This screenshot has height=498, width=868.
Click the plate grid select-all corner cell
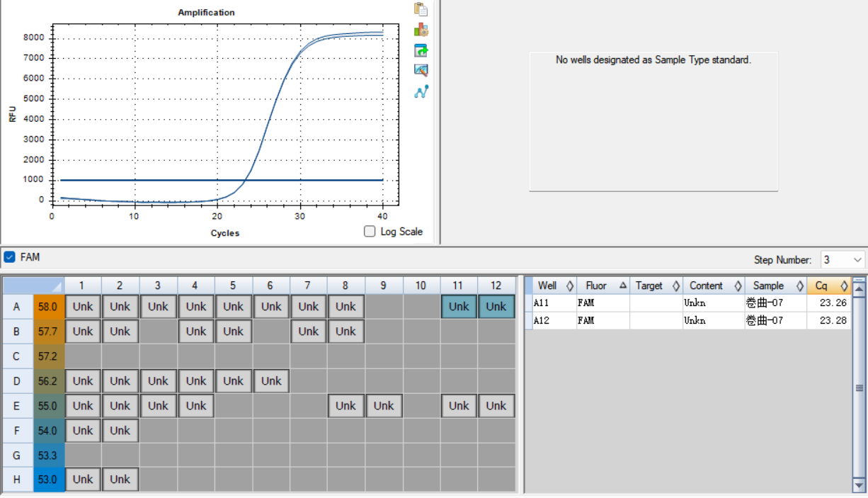33,285
